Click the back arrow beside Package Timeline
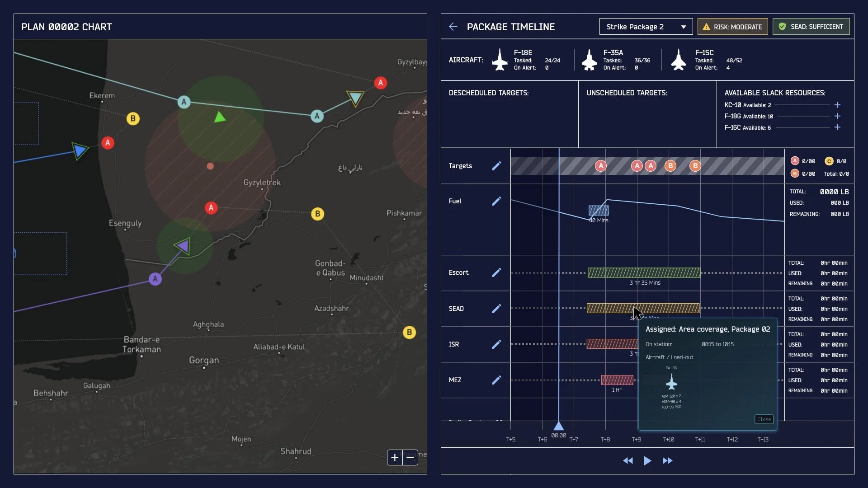The width and height of the screenshot is (868, 488). pyautogui.click(x=453, y=27)
